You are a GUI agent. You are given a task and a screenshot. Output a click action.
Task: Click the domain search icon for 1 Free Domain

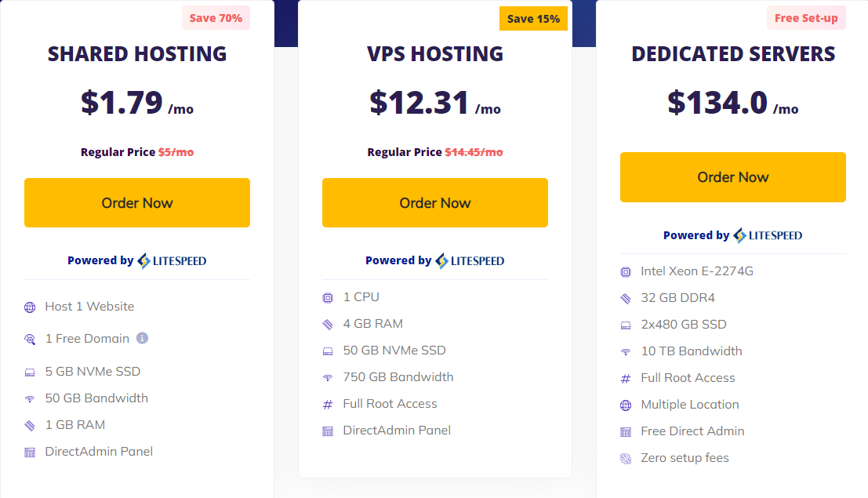(30, 340)
